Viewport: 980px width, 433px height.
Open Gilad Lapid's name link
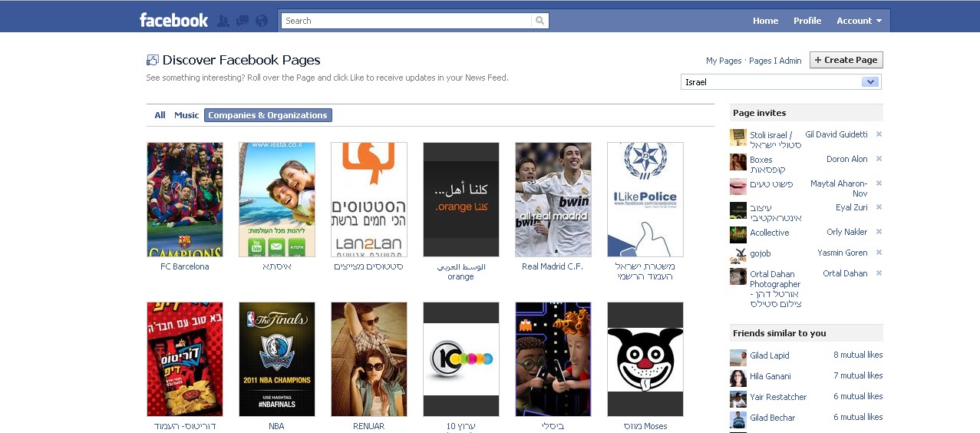click(770, 355)
